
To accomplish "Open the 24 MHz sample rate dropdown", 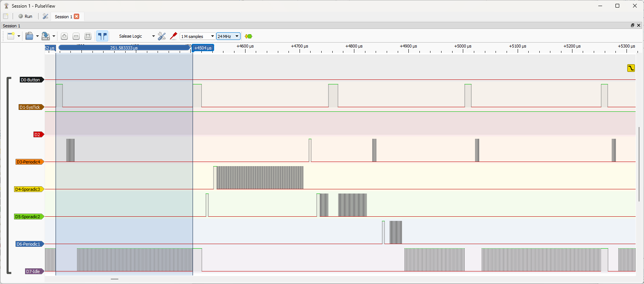I will pyautogui.click(x=237, y=36).
